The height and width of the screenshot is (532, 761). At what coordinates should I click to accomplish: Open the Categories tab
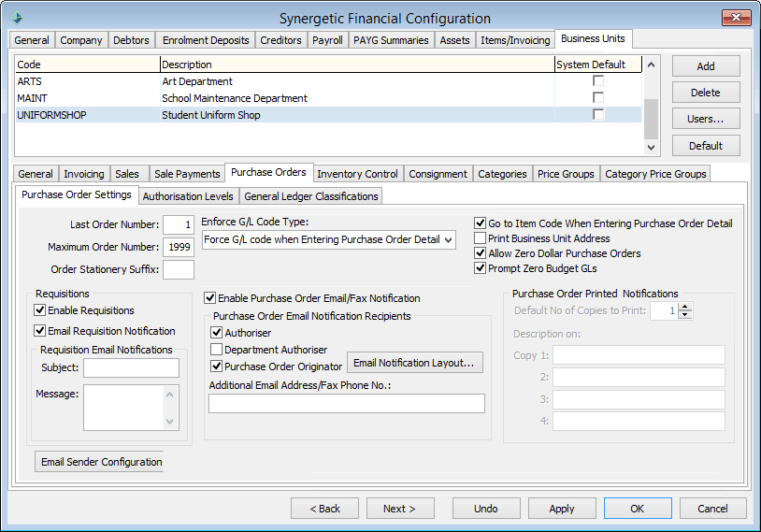coord(502,174)
